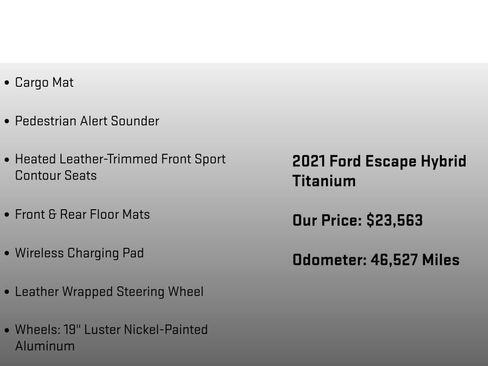488x366 pixels.
Task: Click bullet beside Wheels: 19" Luster
Action: tap(7, 330)
